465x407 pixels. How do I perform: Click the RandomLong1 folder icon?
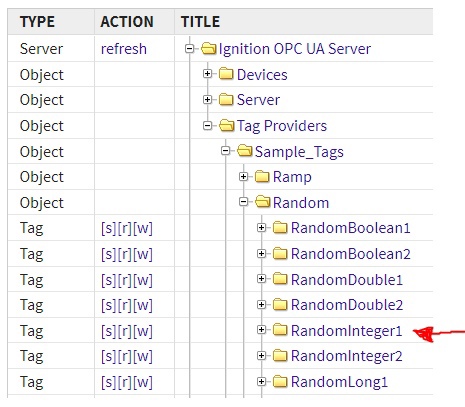pos(280,382)
